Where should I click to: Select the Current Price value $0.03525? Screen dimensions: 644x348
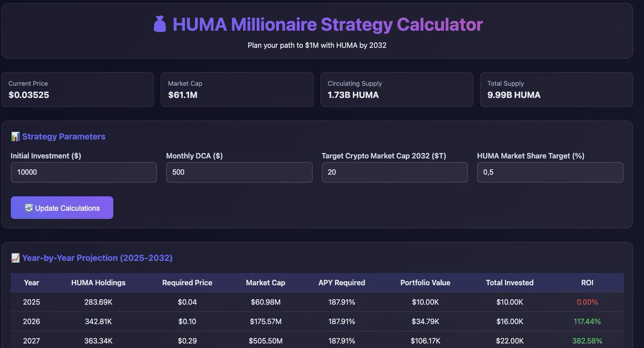(x=29, y=95)
